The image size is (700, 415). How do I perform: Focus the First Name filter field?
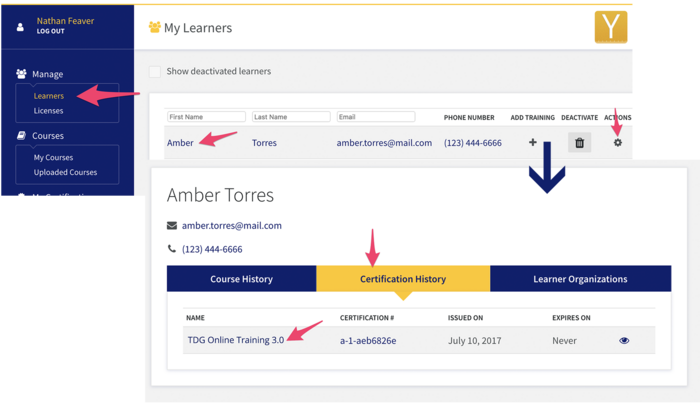pos(206,117)
